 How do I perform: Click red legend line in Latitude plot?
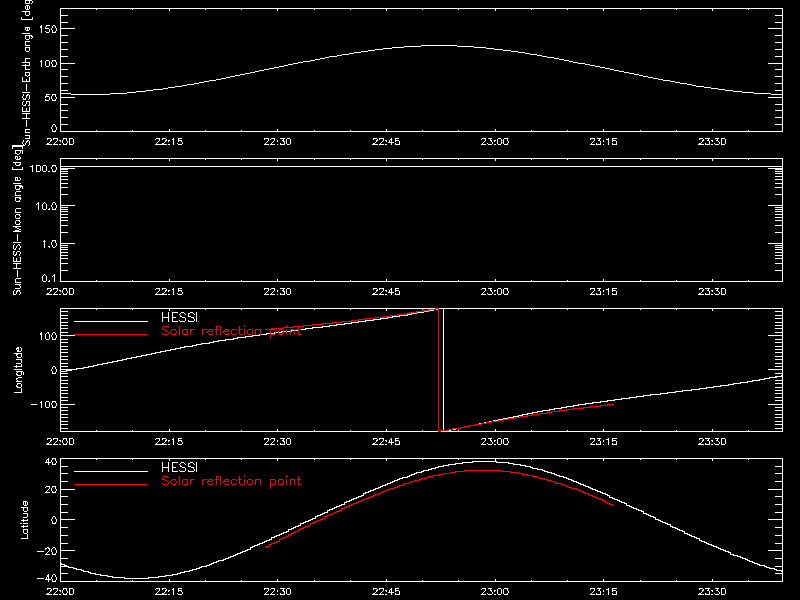tap(111, 485)
